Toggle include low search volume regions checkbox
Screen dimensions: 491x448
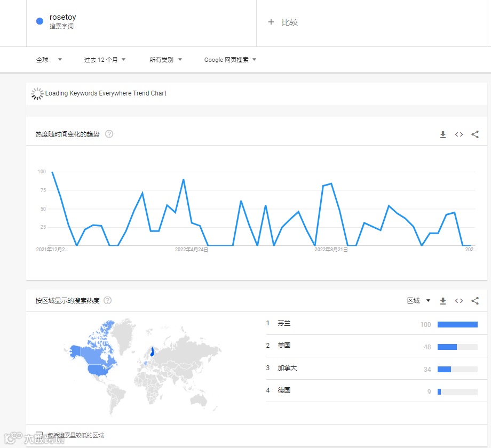coord(39,435)
